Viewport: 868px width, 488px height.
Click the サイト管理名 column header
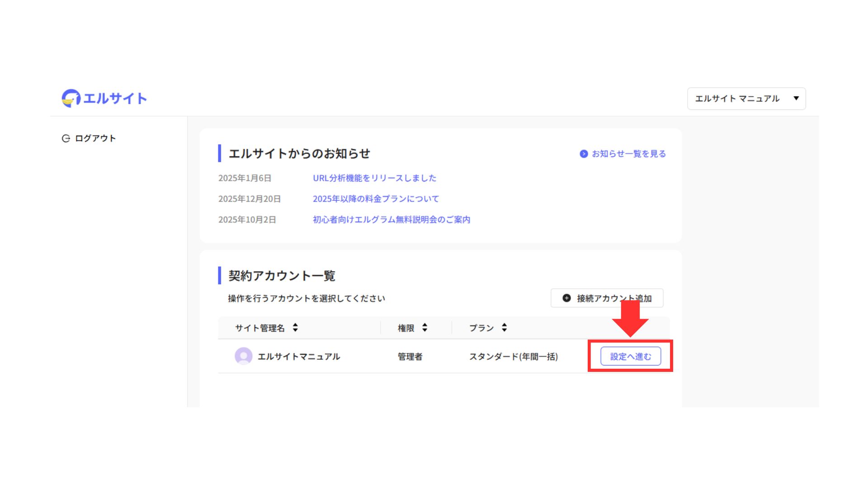(260, 328)
